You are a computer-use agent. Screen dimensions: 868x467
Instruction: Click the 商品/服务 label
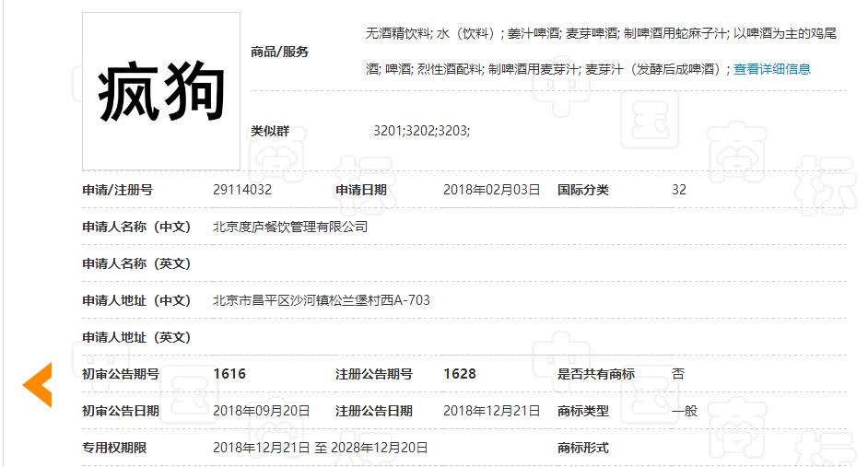coord(279,52)
